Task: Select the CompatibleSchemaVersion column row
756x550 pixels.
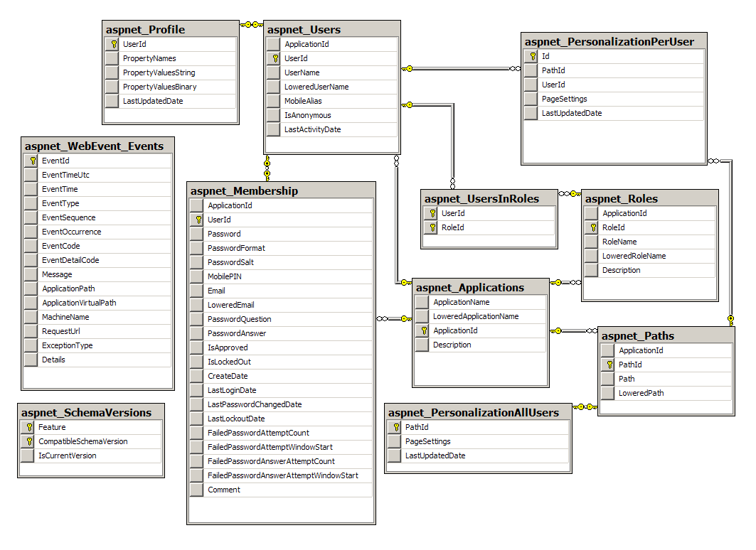Action: point(90,442)
